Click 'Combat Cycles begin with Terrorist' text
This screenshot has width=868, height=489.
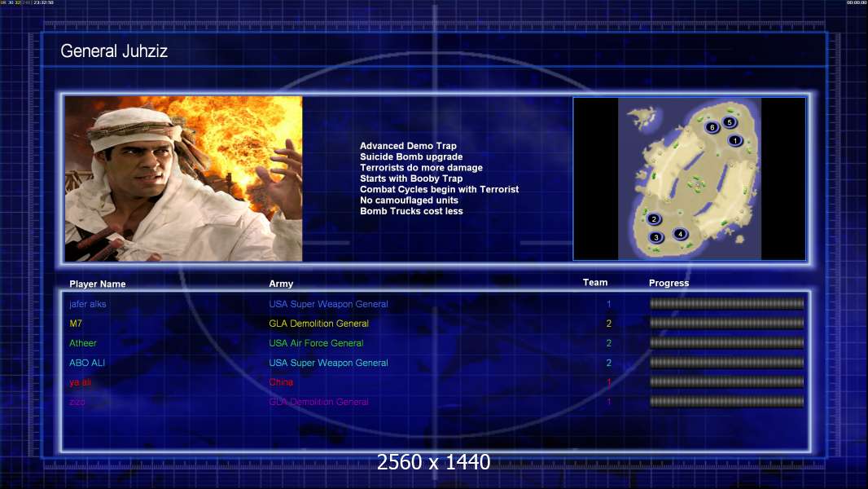pos(440,189)
